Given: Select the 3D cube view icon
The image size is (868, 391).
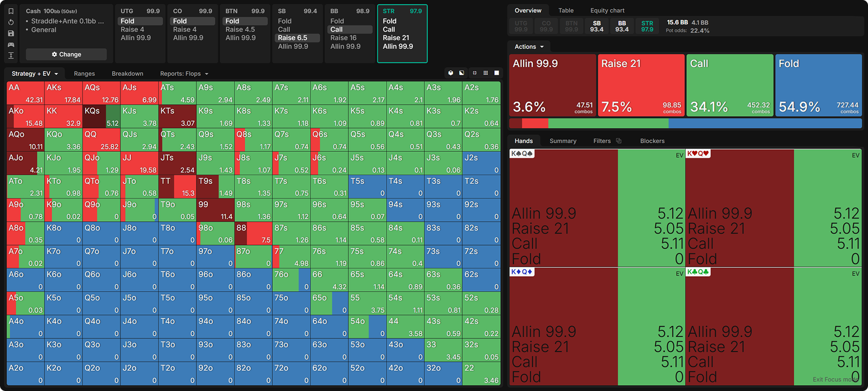Looking at the screenshot, I should tap(450, 73).
